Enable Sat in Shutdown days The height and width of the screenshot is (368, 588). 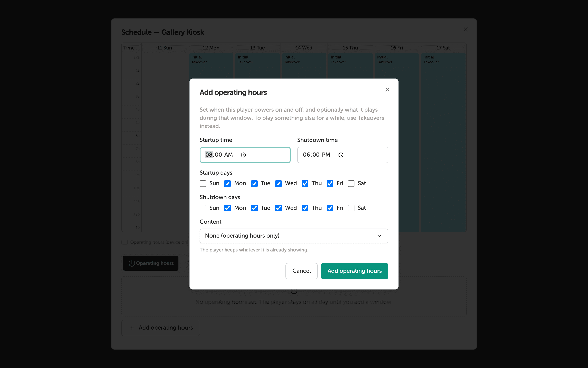pos(351,208)
